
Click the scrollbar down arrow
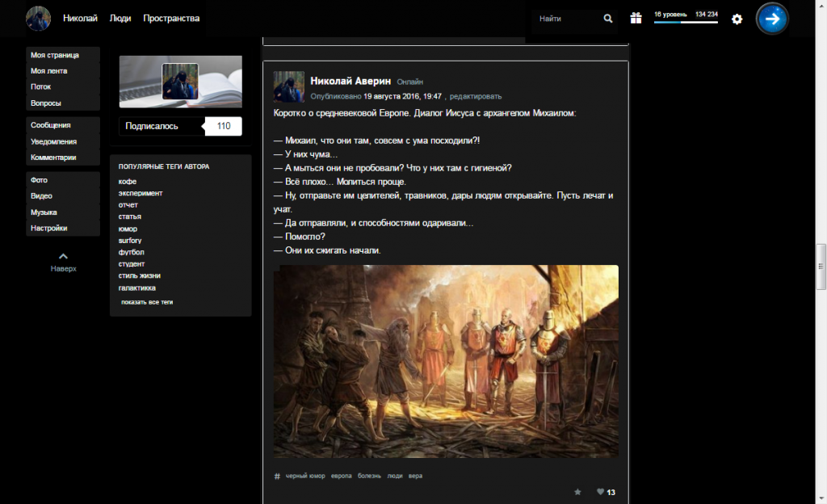(821, 498)
